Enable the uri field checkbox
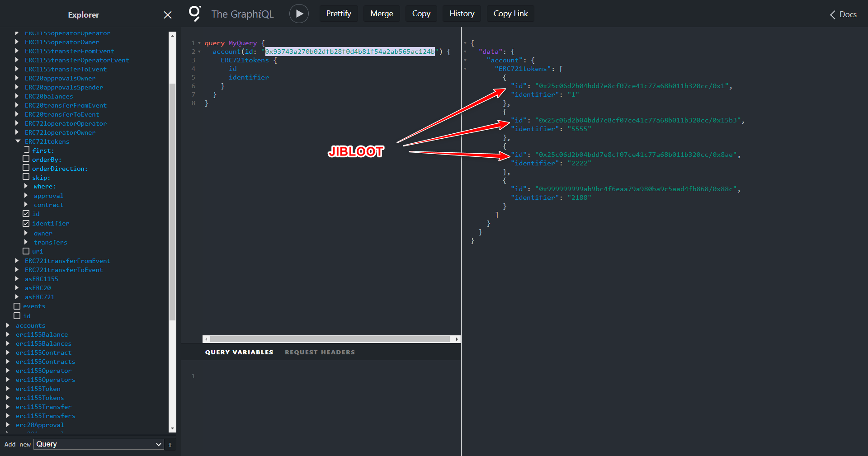868x456 pixels. point(26,251)
